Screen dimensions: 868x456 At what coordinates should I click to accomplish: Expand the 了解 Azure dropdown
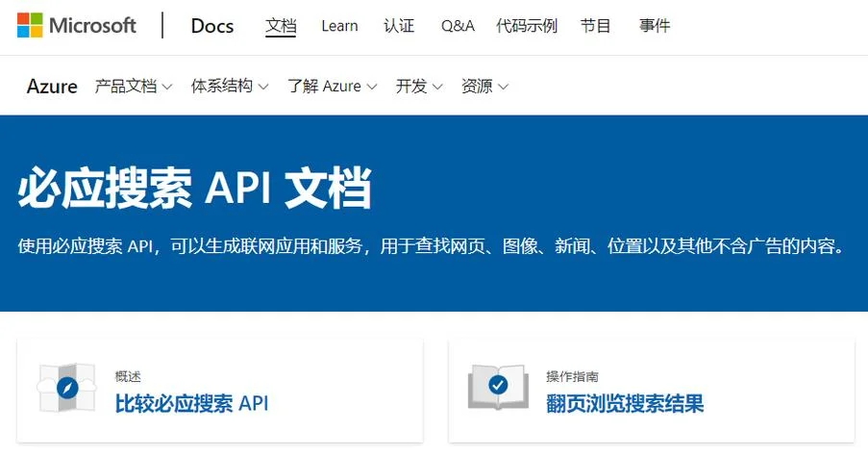(x=333, y=87)
